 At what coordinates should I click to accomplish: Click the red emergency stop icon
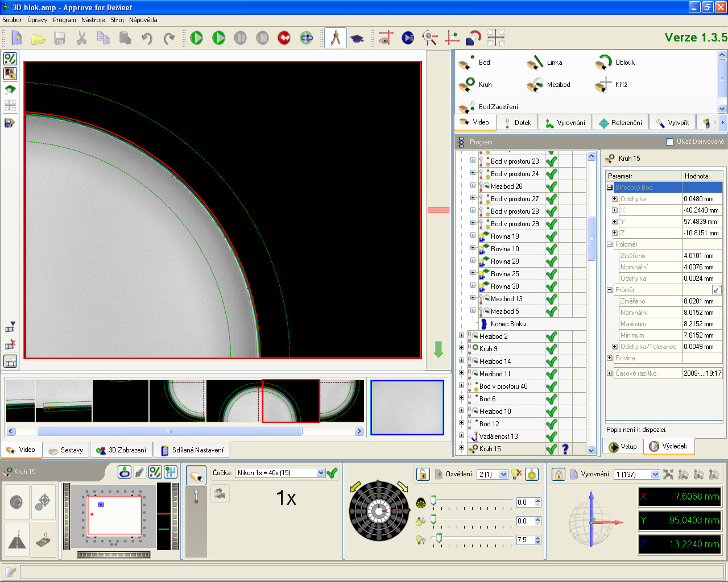coord(284,38)
